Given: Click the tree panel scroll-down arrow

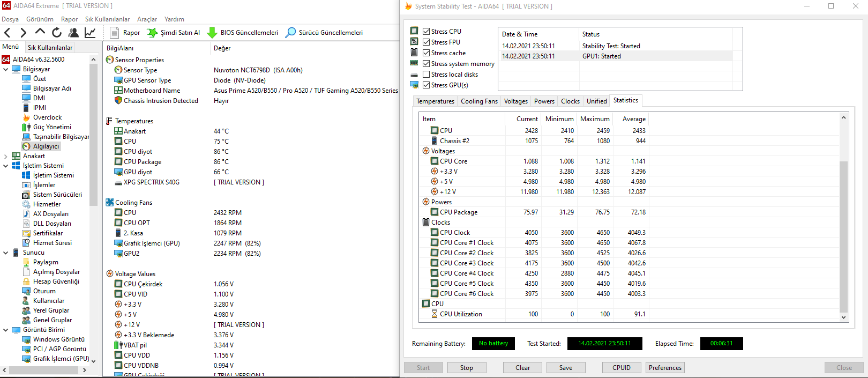Looking at the screenshot, I should (x=93, y=361).
